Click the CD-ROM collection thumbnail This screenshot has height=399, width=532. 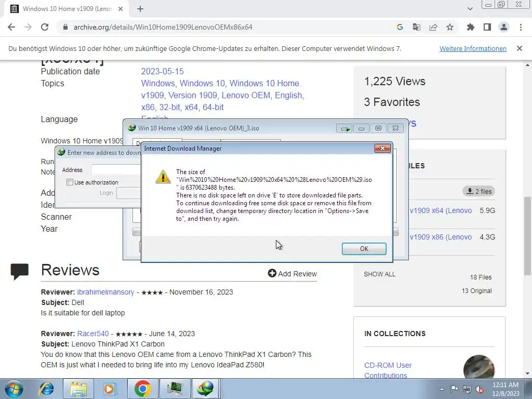tap(478, 366)
